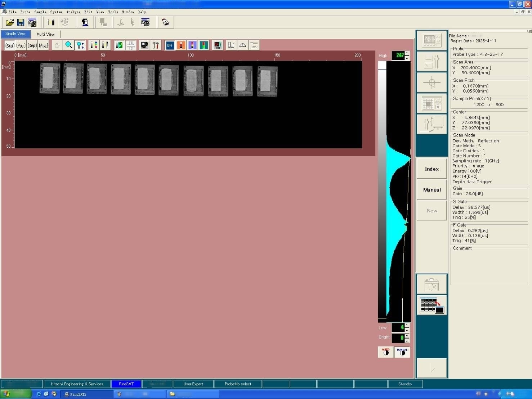Increase the Bright value with the up arrow
Image resolution: width=532 pixels, height=399 pixels.
pyautogui.click(x=407, y=336)
